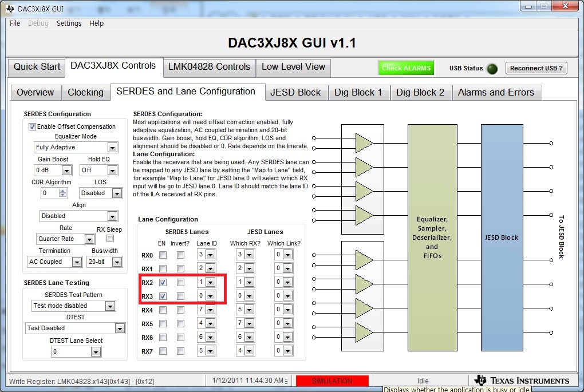The height and width of the screenshot is (392, 584).
Task: Toggle the RX Sleep checkbox
Action: (x=110, y=238)
